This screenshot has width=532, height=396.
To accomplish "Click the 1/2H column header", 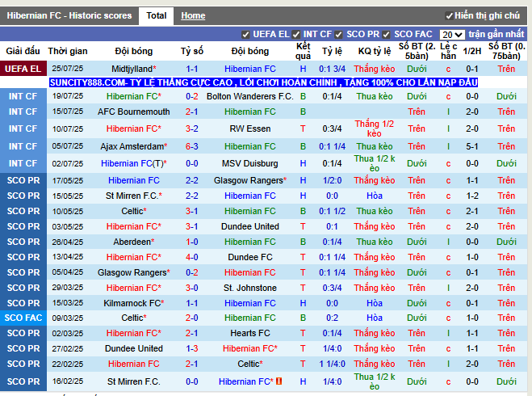I will [x=472, y=51].
